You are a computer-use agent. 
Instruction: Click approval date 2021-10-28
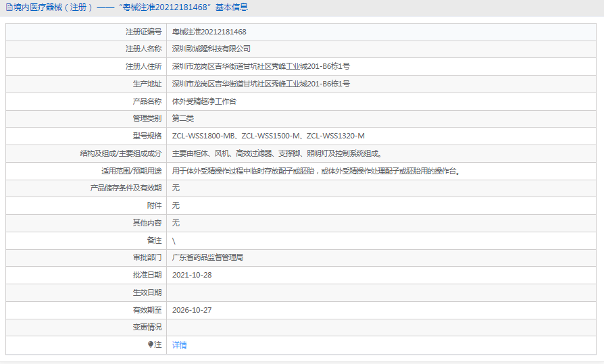pyautogui.click(x=192, y=275)
